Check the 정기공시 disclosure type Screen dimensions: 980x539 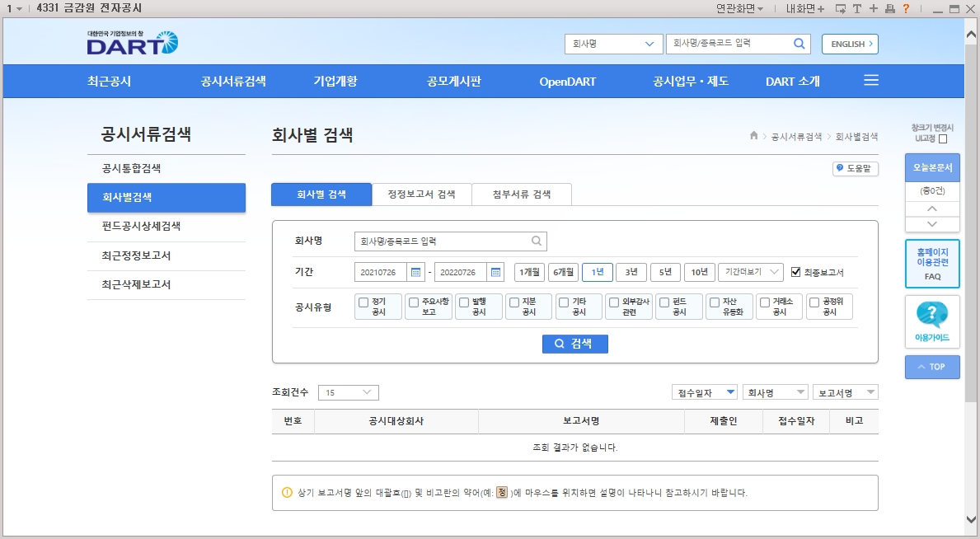(x=363, y=302)
